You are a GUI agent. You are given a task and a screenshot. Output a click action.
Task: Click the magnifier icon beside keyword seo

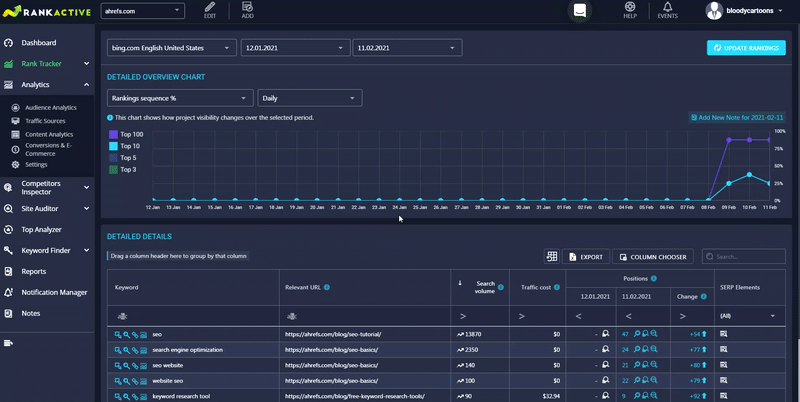[x=126, y=335]
